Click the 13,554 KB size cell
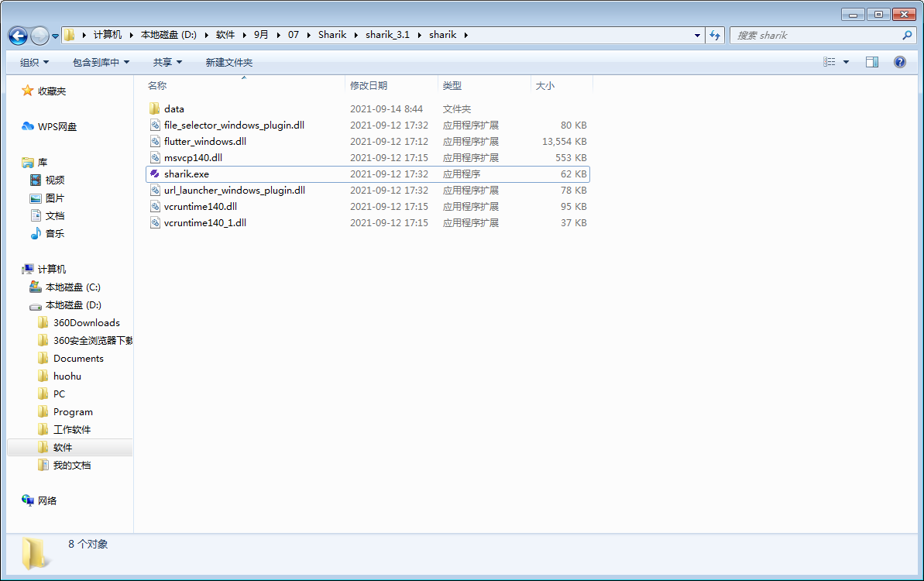Screen dimensions: 924x581 (564, 142)
